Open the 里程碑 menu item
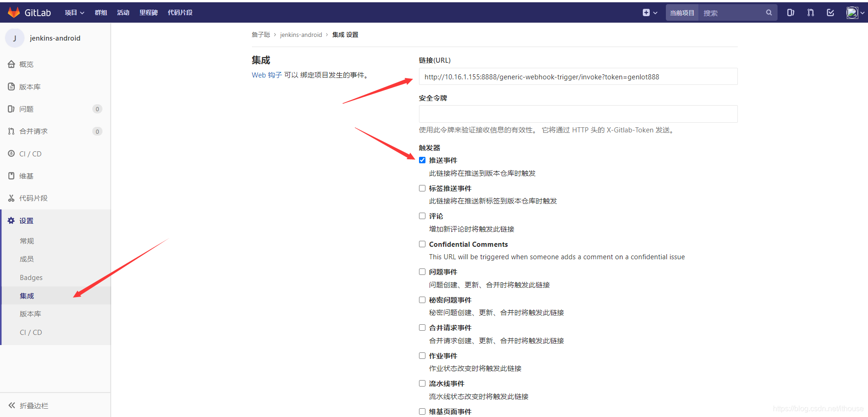 149,12
